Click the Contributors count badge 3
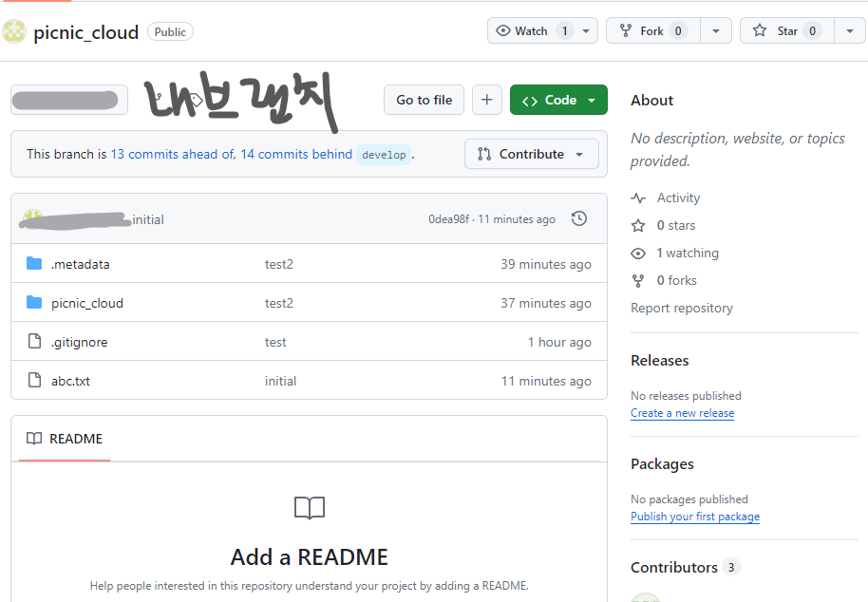The image size is (868, 602). tap(731, 568)
